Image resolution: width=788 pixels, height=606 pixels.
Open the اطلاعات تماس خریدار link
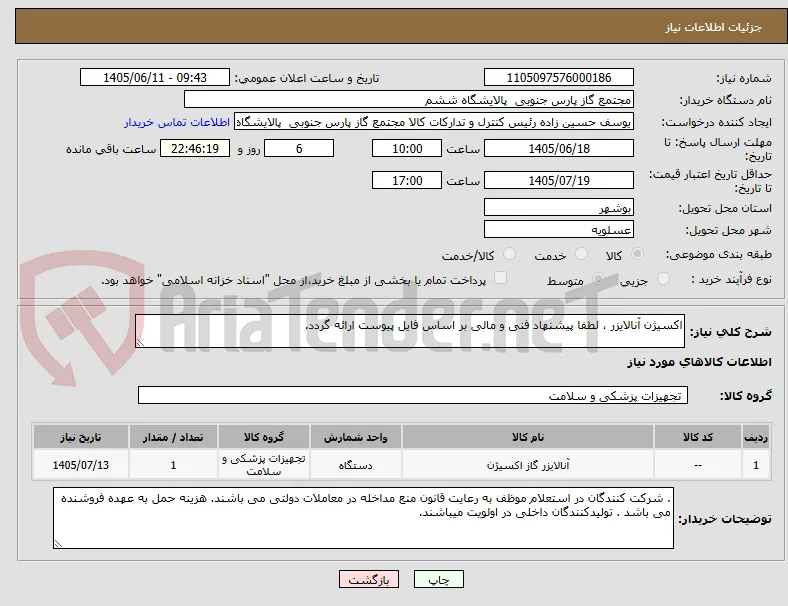(x=177, y=122)
